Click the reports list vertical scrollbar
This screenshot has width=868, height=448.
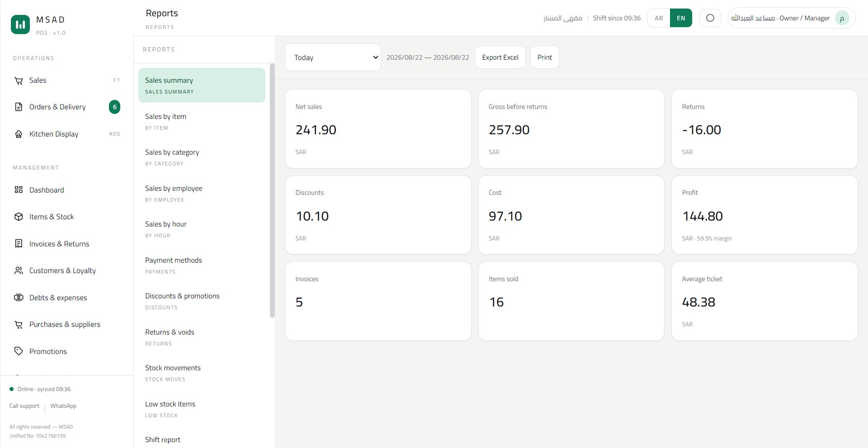click(272, 191)
